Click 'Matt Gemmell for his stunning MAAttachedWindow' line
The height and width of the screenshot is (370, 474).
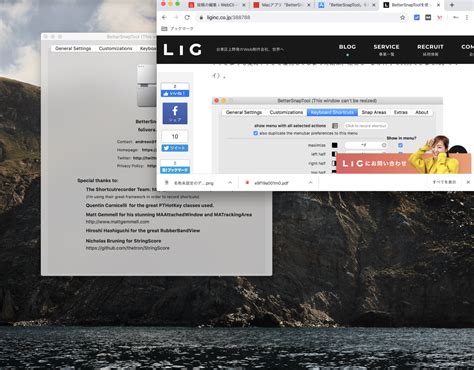(169, 214)
